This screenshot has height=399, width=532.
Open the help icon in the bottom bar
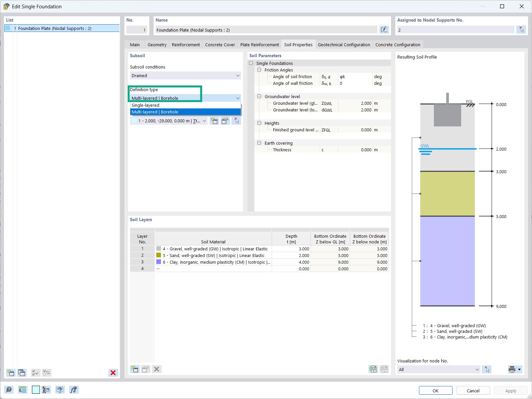tap(9, 390)
